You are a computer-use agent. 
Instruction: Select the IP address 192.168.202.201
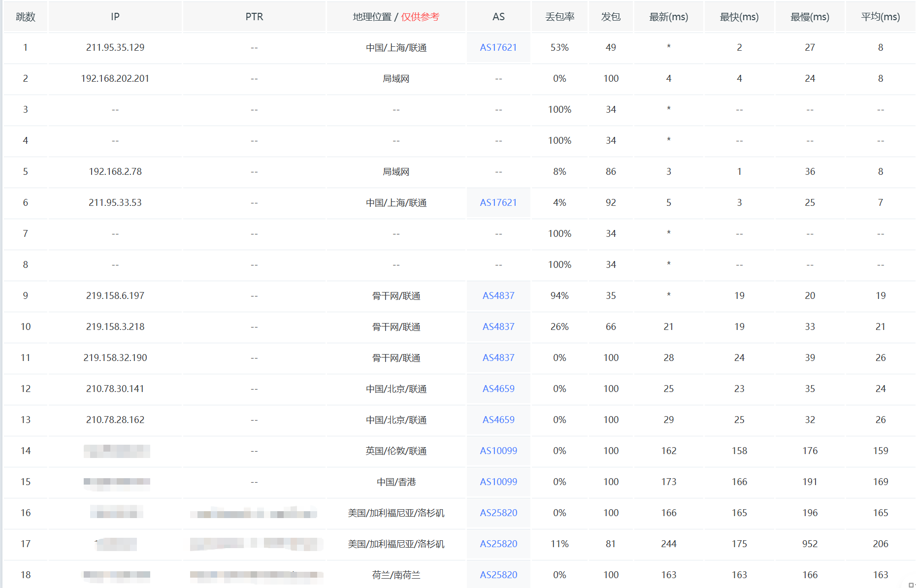point(115,78)
